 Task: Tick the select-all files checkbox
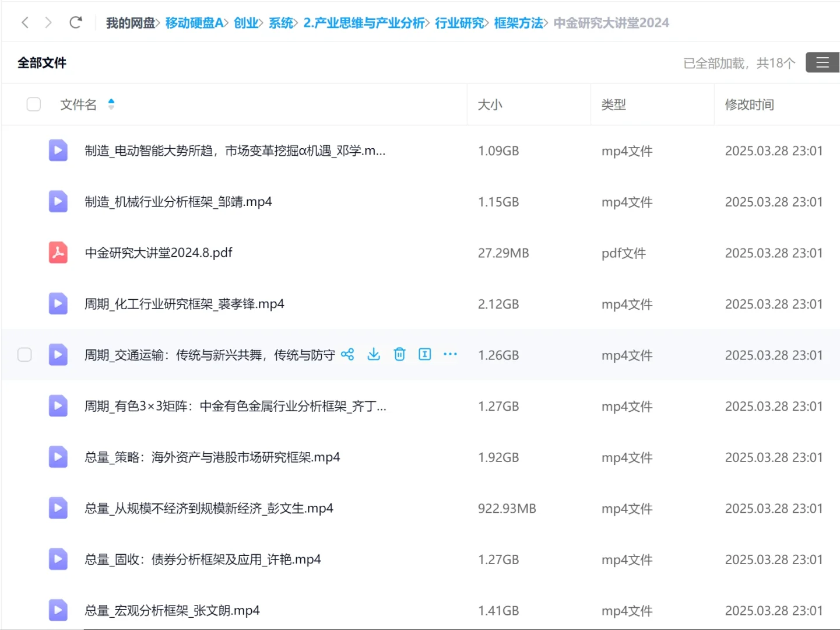[x=34, y=104]
